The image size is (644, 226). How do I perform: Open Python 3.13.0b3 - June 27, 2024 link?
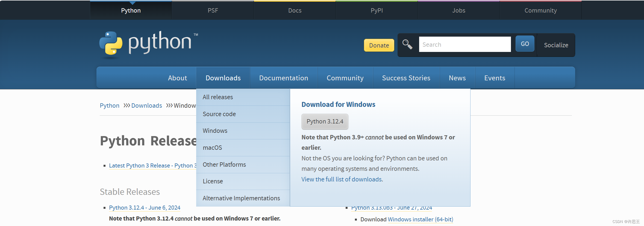tap(392, 208)
